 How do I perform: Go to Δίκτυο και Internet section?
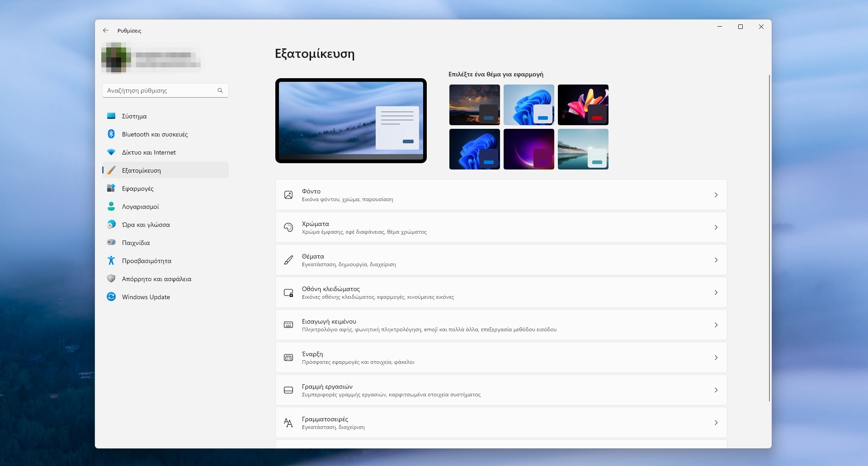coord(149,152)
